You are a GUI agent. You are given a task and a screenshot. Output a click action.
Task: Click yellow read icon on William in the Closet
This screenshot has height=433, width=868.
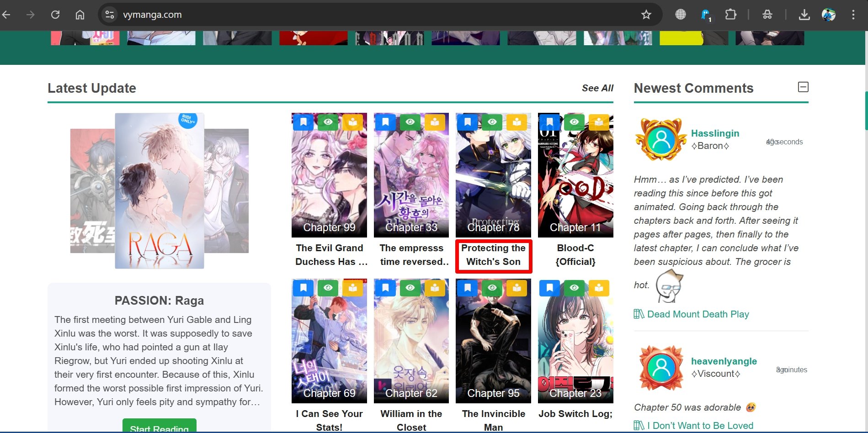[435, 288]
